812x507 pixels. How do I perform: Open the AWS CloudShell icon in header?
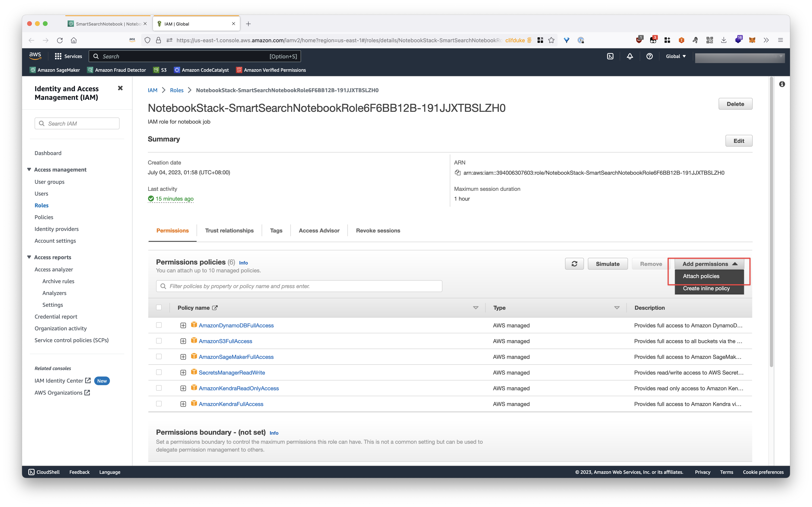[x=610, y=56]
